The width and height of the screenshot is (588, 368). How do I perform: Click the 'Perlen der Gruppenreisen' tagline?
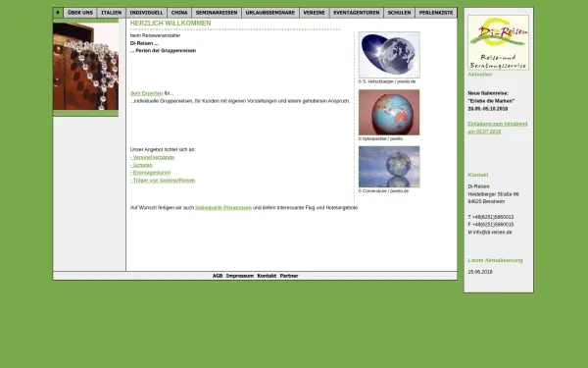[163, 51]
